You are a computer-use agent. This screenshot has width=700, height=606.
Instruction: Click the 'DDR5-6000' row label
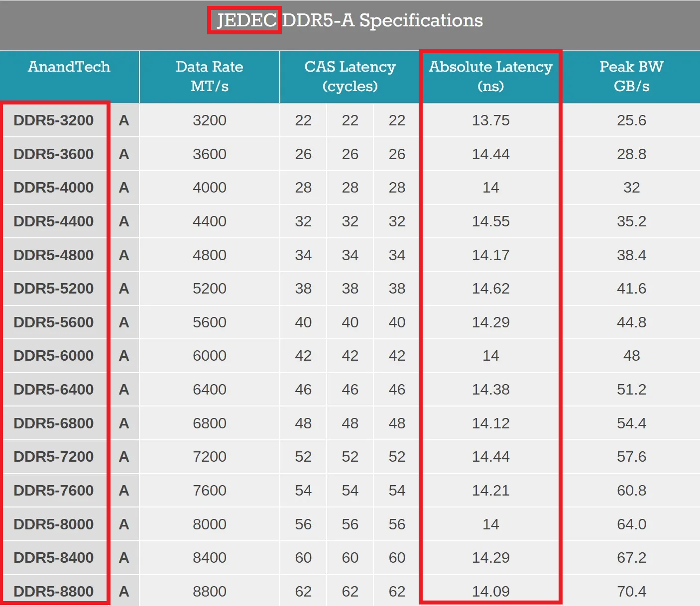pyautogui.click(x=54, y=356)
